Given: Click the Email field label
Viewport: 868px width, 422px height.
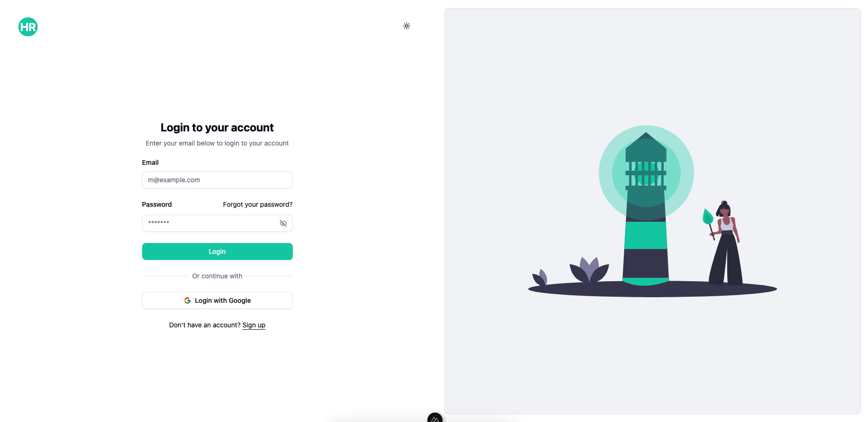Looking at the screenshot, I should click(150, 162).
